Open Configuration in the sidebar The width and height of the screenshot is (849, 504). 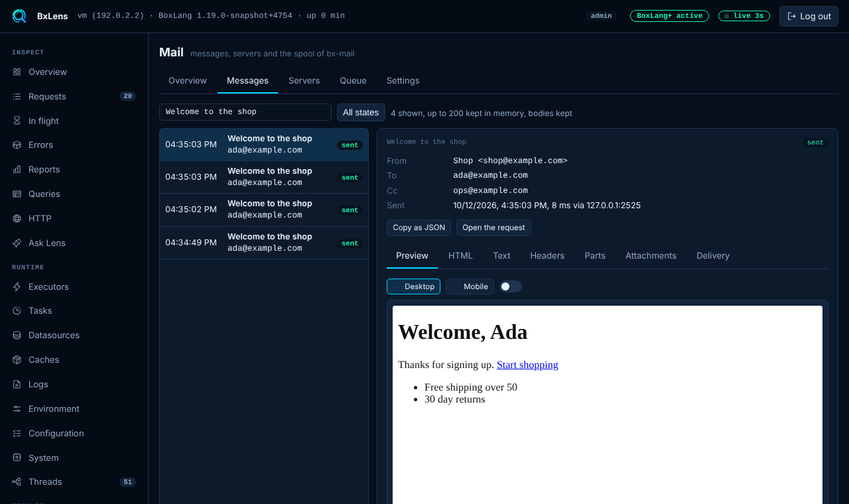(x=74, y=433)
